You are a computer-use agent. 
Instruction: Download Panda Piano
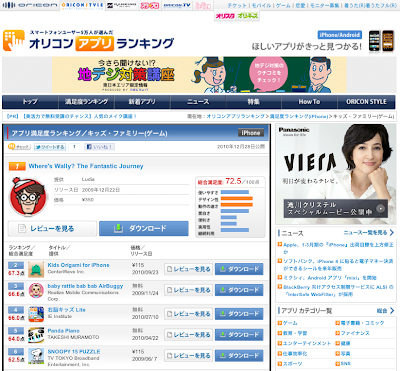point(239,335)
